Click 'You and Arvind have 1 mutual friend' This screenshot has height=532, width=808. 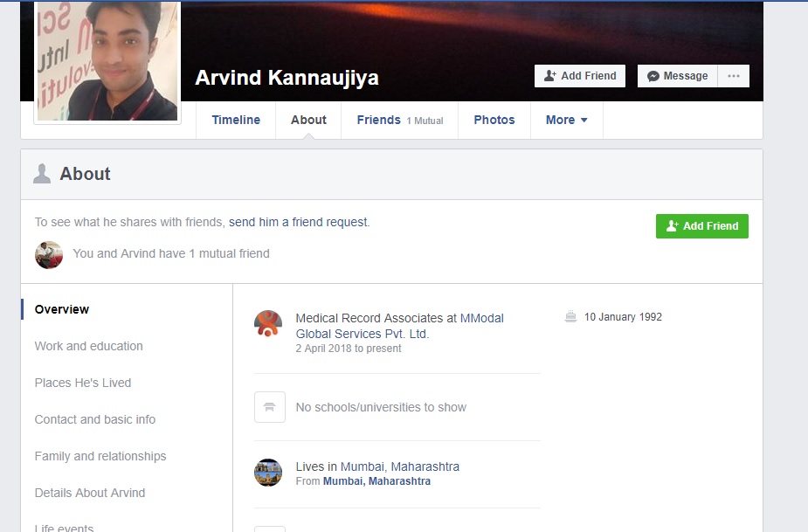[171, 253]
